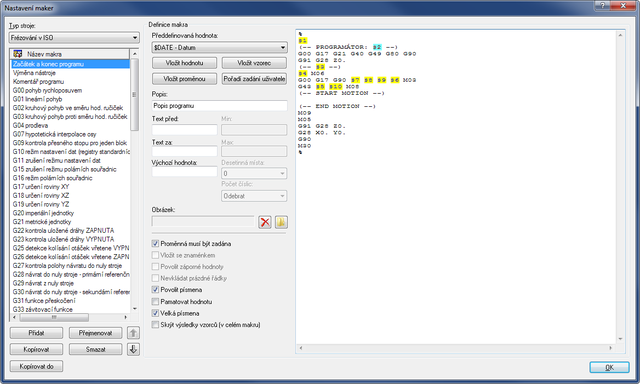
Task: Open the Typ stroje dropdown
Action: [74, 38]
